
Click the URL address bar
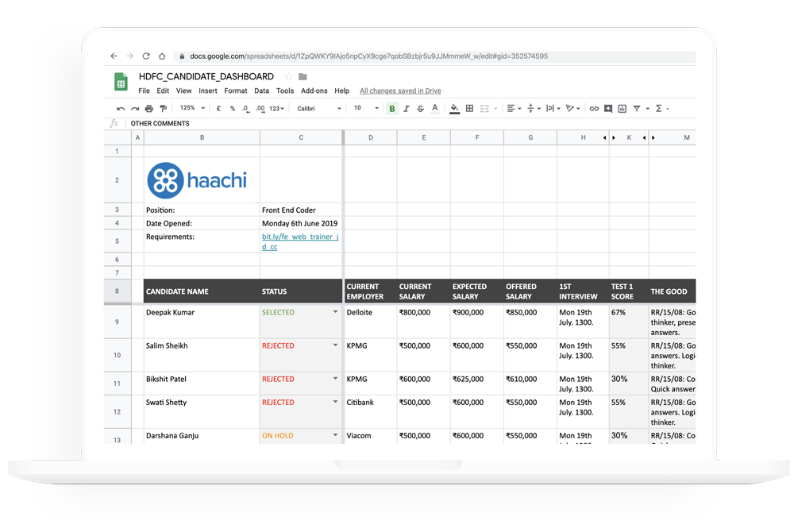pyautogui.click(x=434, y=56)
